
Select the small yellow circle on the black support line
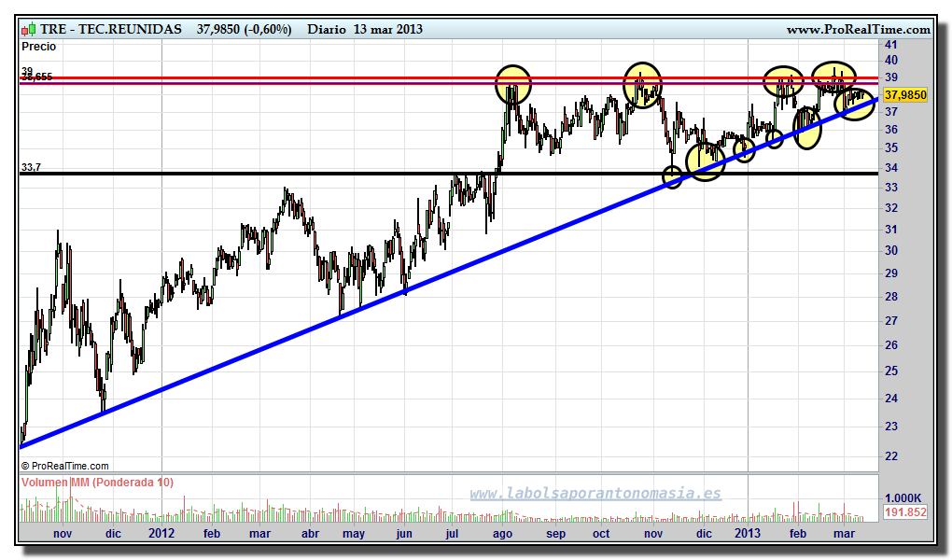(672, 176)
